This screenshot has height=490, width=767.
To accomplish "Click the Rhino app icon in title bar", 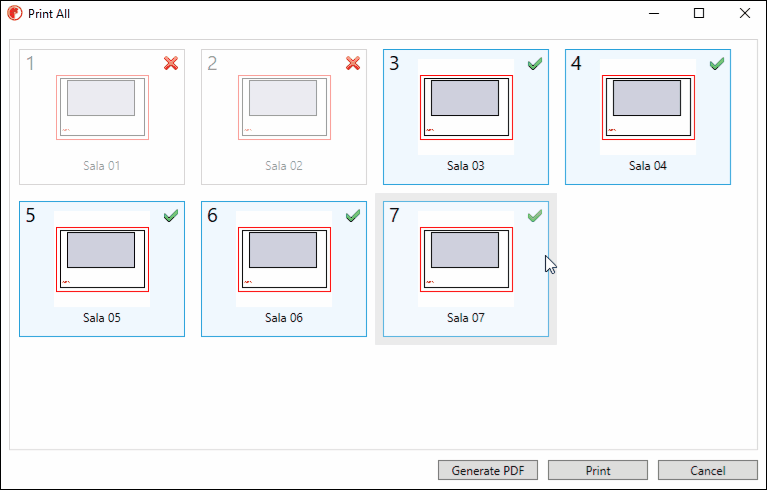I will pyautogui.click(x=15, y=13).
